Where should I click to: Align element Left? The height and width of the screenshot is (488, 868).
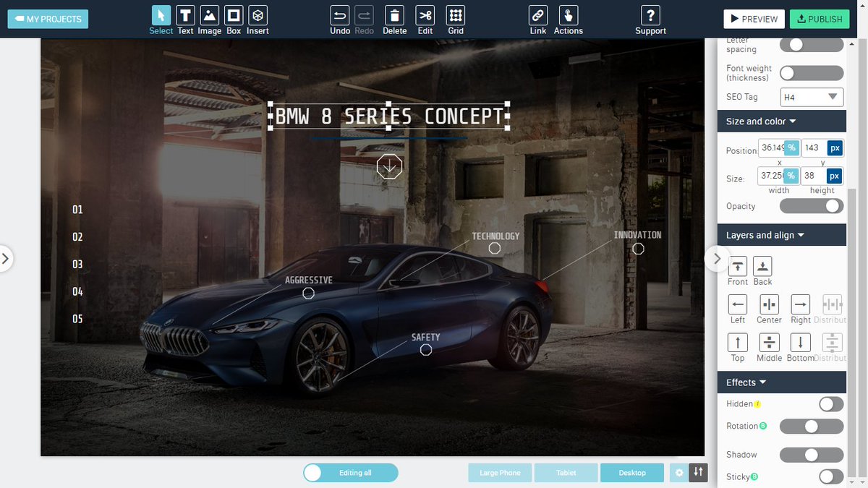[x=738, y=304]
